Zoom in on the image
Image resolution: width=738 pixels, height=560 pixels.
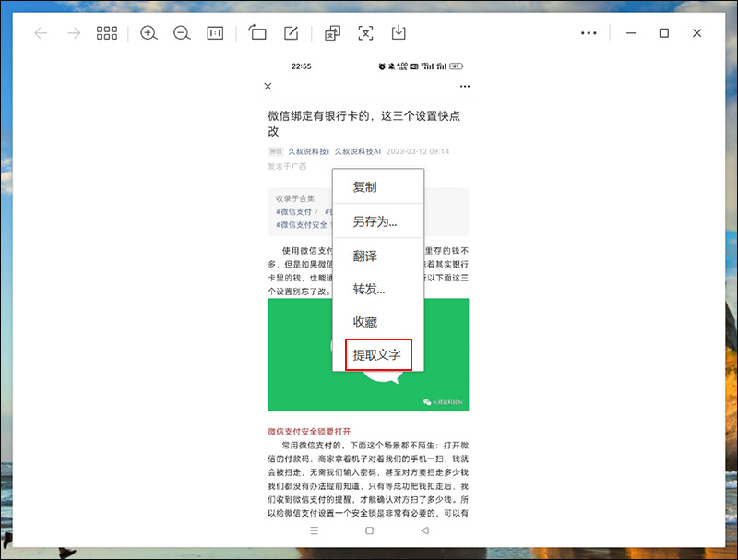click(x=148, y=33)
